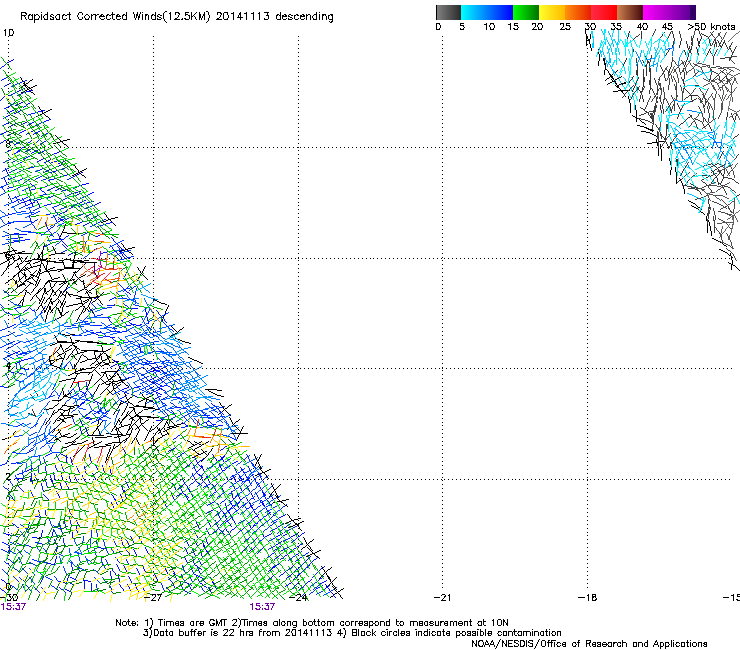Select the yellow 20-25 knots color segment
The width and height of the screenshot is (740, 650).
coord(552,12)
